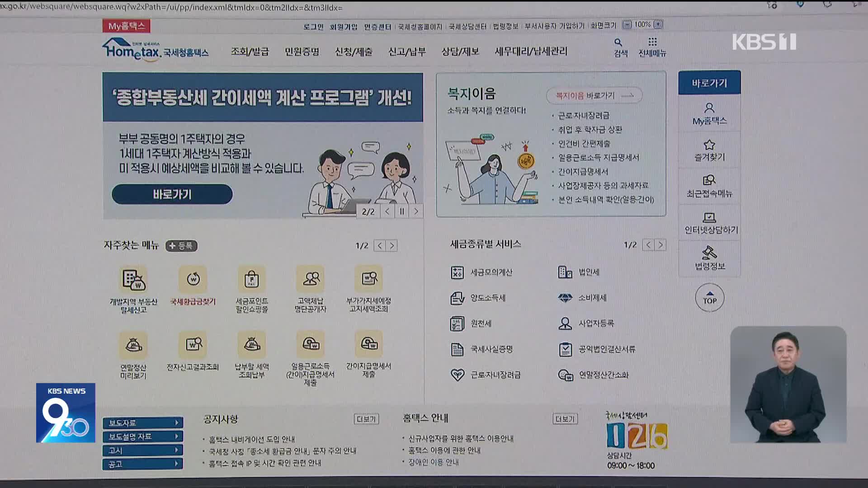Click 바로가기 on the banner
This screenshot has width=868, height=488.
(x=172, y=194)
